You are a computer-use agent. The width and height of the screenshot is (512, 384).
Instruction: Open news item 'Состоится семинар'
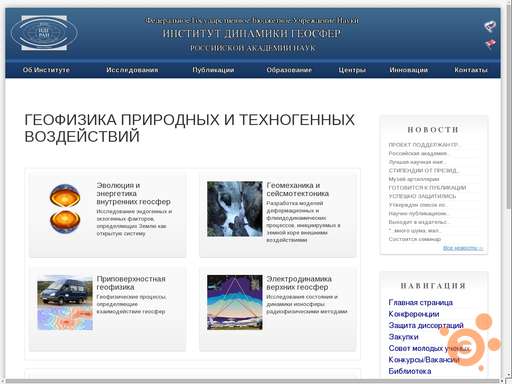[x=415, y=239]
